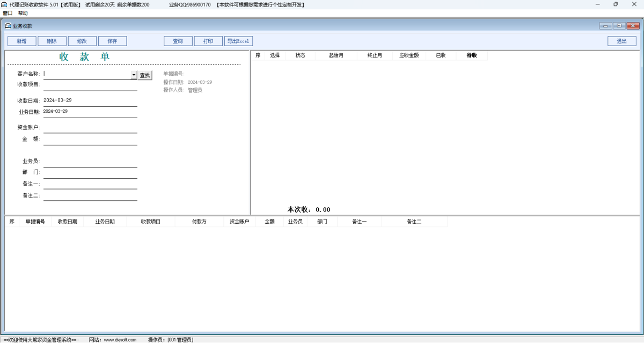Click the 部门 column header in bottom grid
This screenshot has height=343, width=644.
pyautogui.click(x=322, y=222)
